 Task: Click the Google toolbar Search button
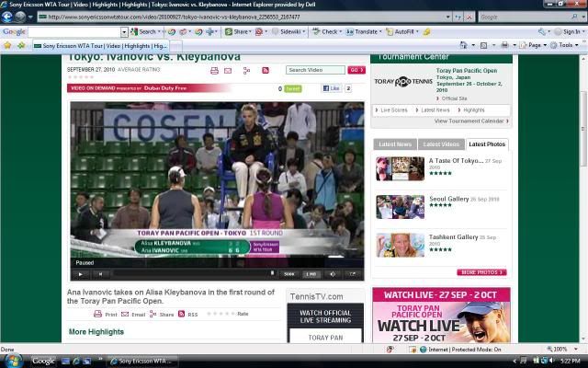[143, 32]
